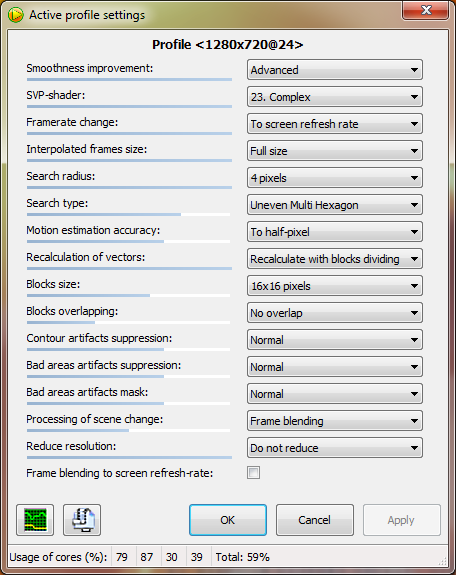Viewport: 456px width, 575px height.
Task: Enable Frame blending to screen refresh-rate checkbox
Action: [x=253, y=473]
